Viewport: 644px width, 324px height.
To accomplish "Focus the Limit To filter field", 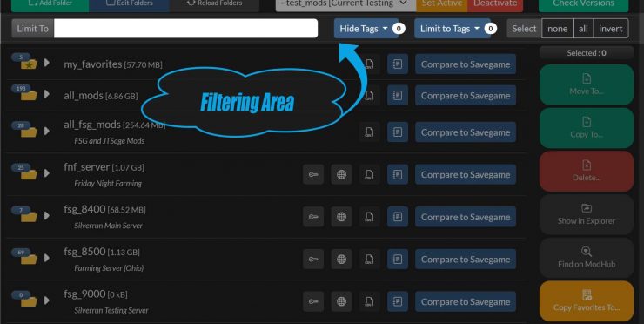I will point(185,29).
